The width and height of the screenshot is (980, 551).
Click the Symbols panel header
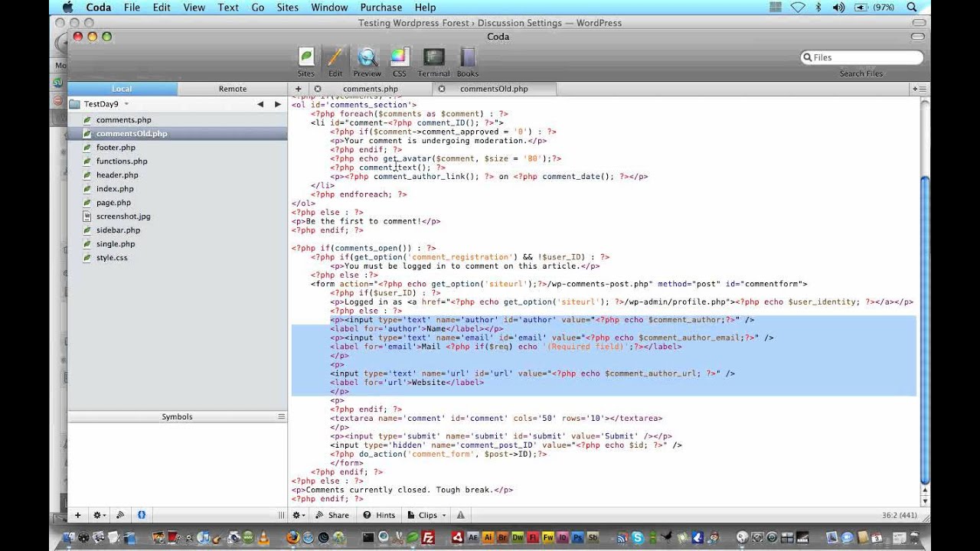point(177,417)
